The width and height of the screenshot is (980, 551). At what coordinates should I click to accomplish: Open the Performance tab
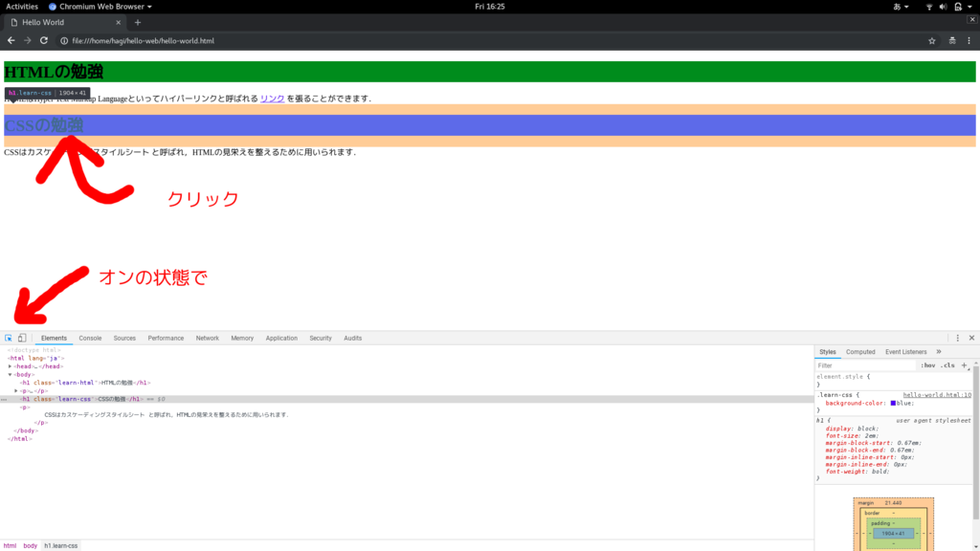[x=166, y=338]
